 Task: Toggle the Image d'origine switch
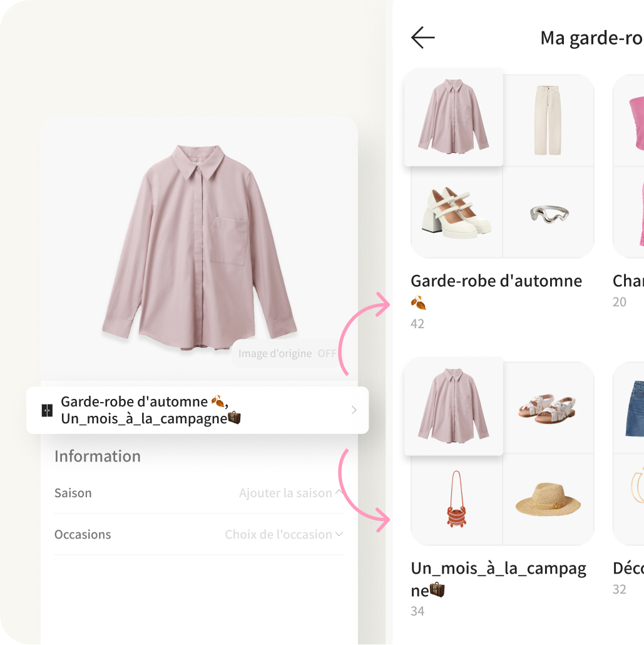(x=327, y=354)
